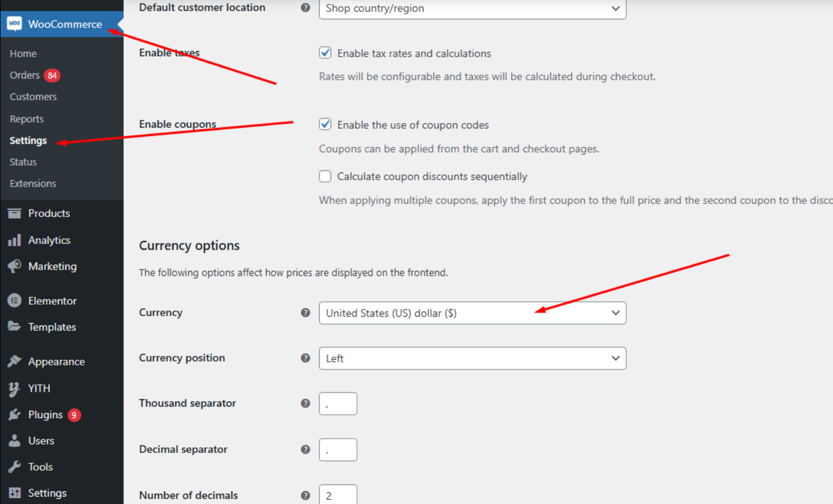Screen dimensions: 833x504
Task: Open the Customers submenu item
Action: coord(33,97)
